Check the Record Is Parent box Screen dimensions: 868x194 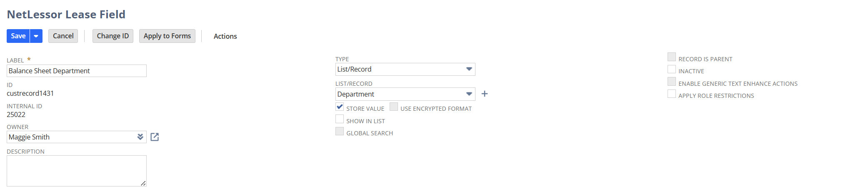671,57
